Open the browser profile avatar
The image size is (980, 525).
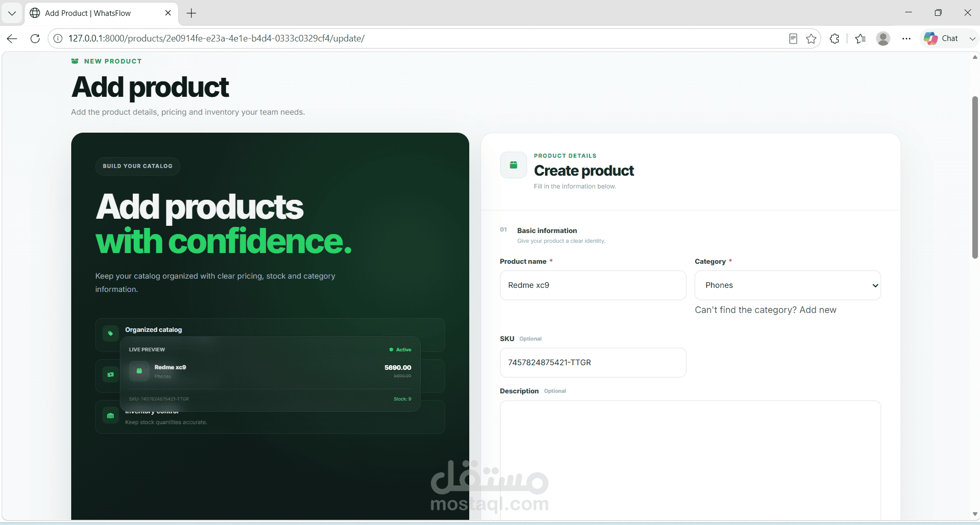coord(883,38)
